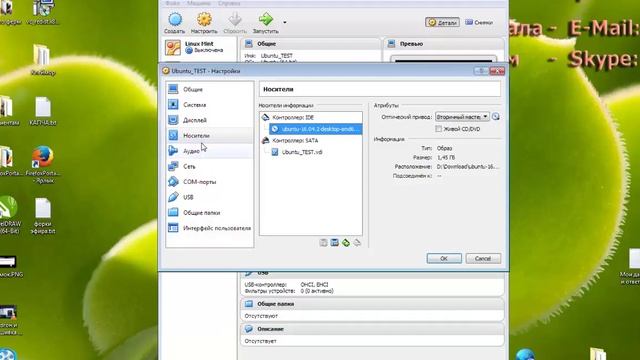Open the Дисплей settings category
Screen dimensions: 640x360
pyautogui.click(x=210, y=120)
